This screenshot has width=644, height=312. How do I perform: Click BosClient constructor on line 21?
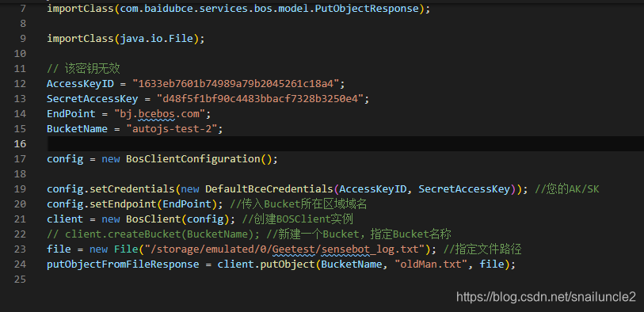click(154, 219)
